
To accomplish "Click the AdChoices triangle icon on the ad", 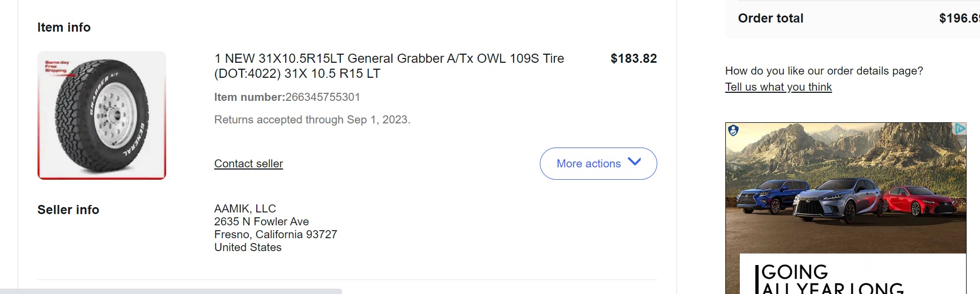I will 960,129.
